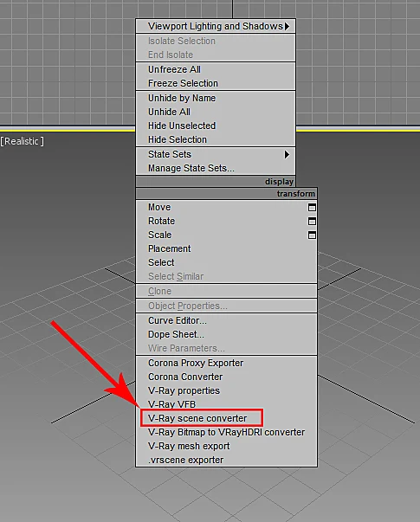Open Rotate transform settings box icon
The width and height of the screenshot is (420, 522).
pos(312,222)
